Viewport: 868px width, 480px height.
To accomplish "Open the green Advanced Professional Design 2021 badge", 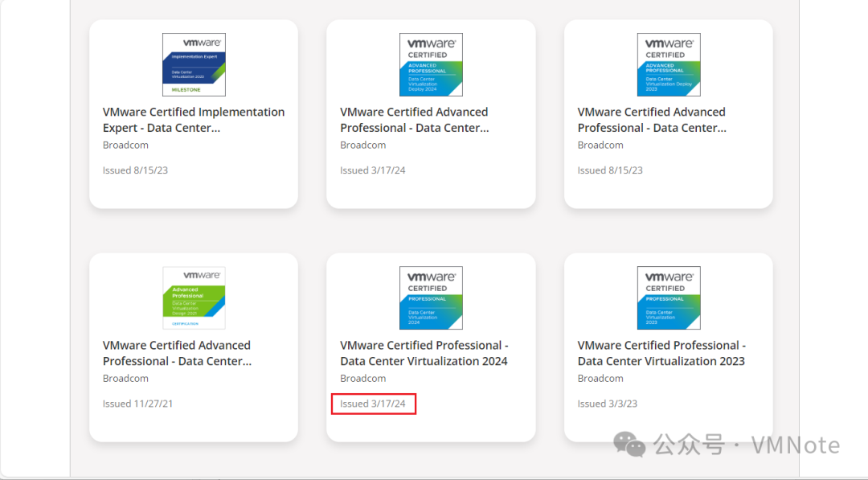I will (x=194, y=297).
